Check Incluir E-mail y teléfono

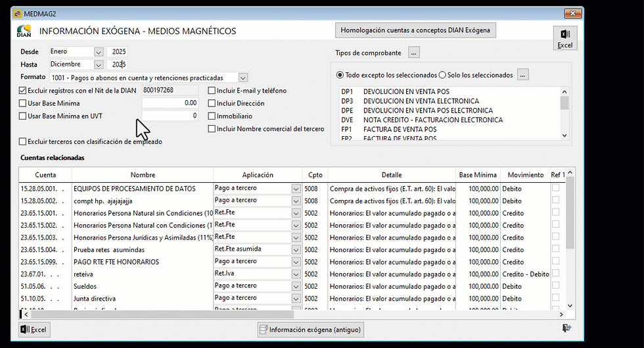click(212, 91)
